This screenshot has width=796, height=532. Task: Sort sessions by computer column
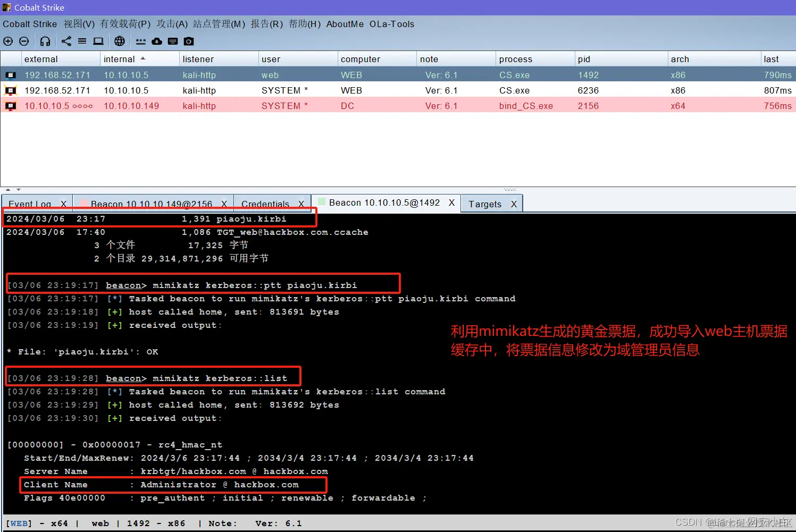377,59
